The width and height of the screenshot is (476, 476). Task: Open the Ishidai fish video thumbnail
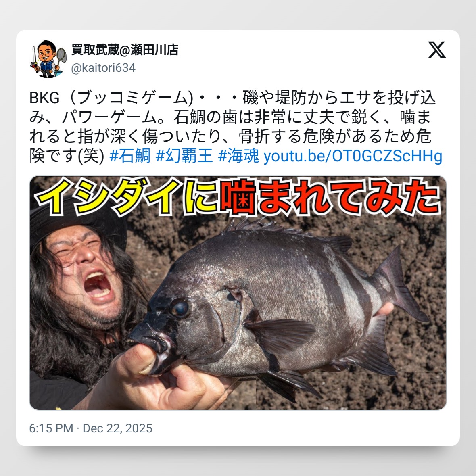pyautogui.click(x=238, y=292)
